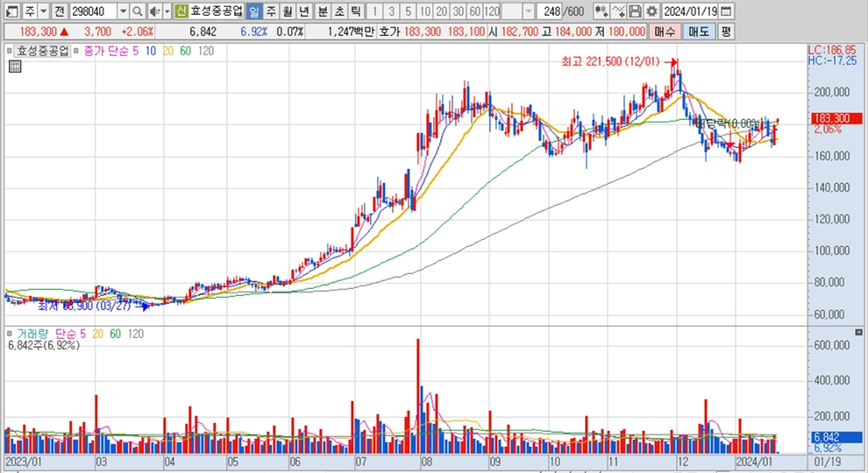Image resolution: width=868 pixels, height=473 pixels.
Task: Click the speaker sound icon
Action: (154, 11)
